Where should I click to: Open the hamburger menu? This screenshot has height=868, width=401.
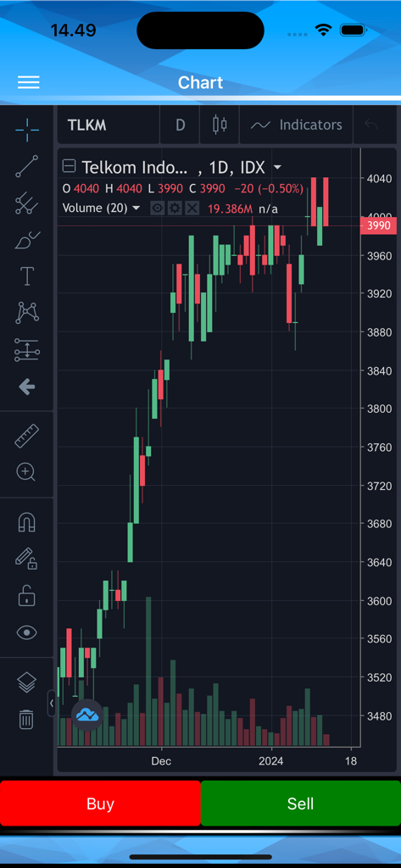(x=28, y=82)
